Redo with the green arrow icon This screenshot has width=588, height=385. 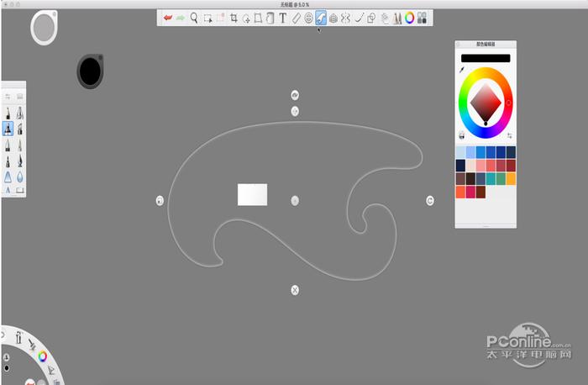pyautogui.click(x=181, y=18)
